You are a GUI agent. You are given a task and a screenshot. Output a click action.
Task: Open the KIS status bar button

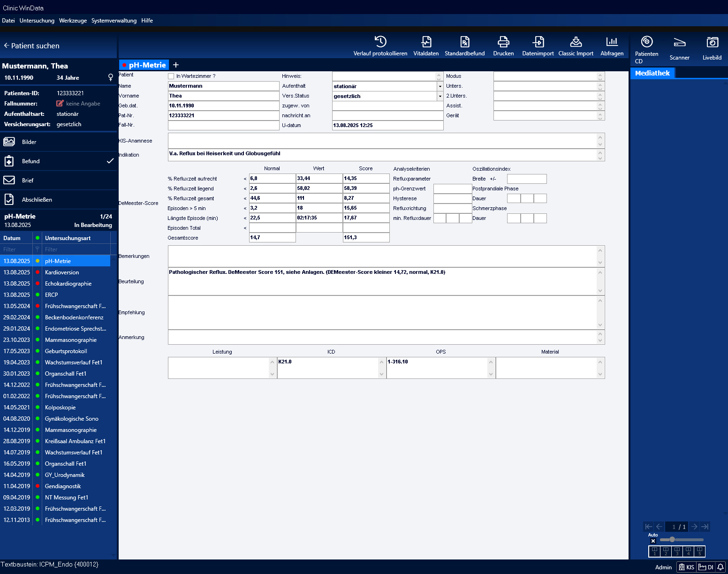tap(686, 567)
